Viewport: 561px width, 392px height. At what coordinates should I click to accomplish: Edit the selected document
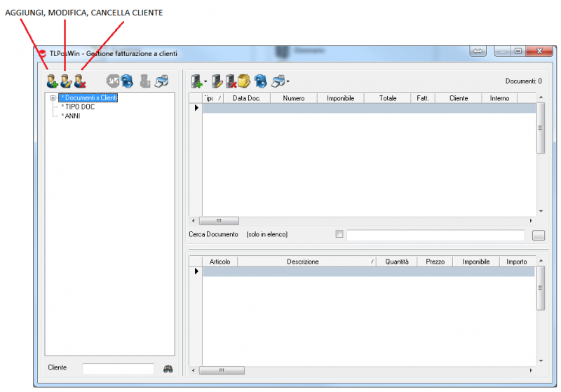(217, 81)
